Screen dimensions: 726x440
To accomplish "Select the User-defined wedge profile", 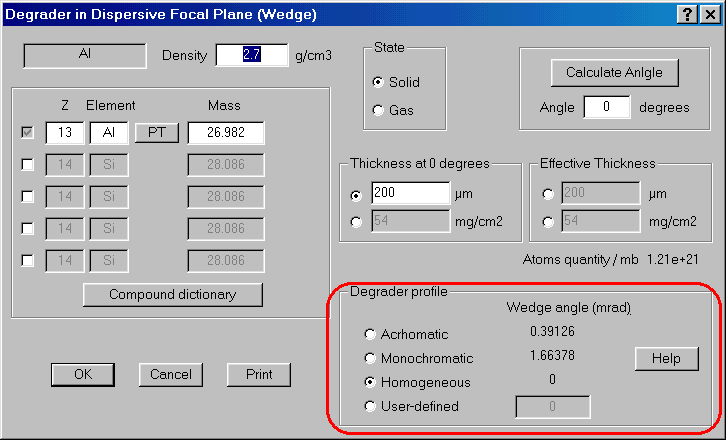I will click(x=371, y=406).
